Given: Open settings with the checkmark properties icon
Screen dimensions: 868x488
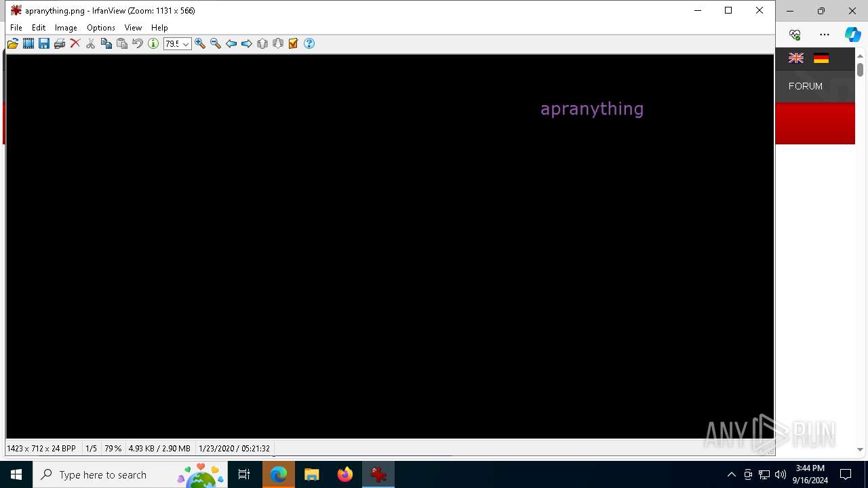Looking at the screenshot, I should (x=294, y=43).
